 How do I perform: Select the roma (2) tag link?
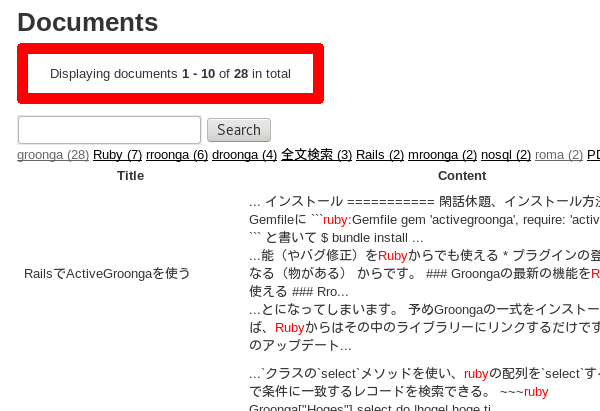pyautogui.click(x=559, y=155)
